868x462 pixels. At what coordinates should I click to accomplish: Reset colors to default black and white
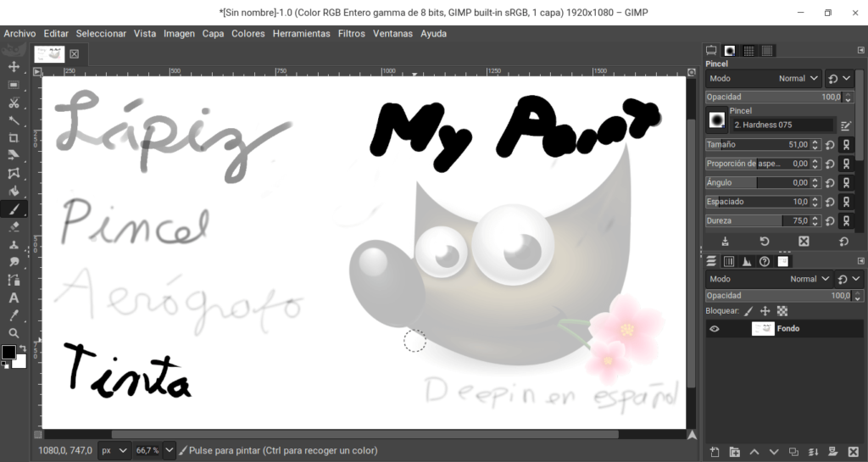click(4, 365)
